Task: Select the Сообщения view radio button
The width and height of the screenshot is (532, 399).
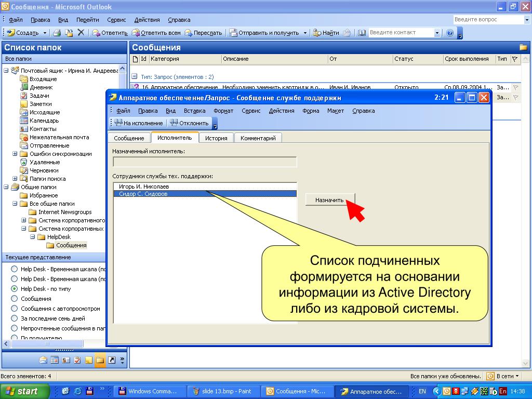Action: 14,299
